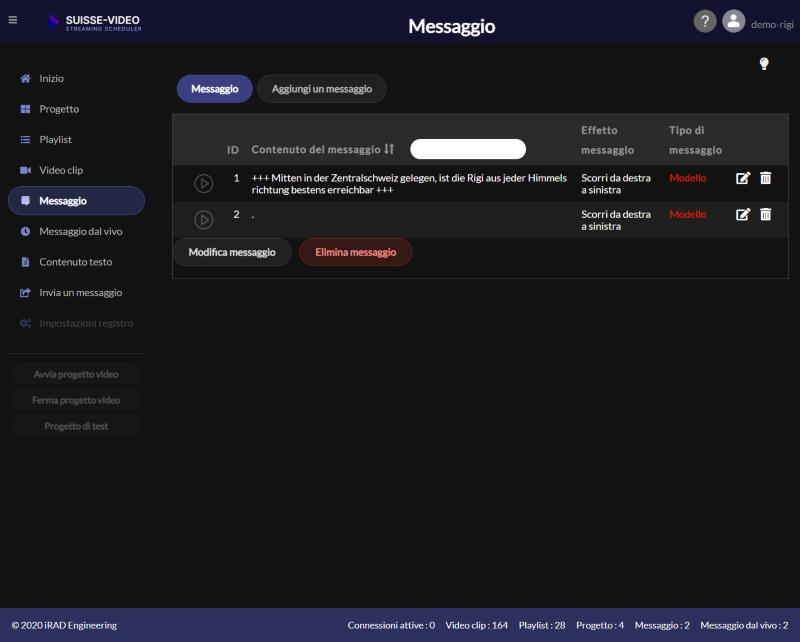
Task: Click Avvia progetto video button
Action: point(76,375)
